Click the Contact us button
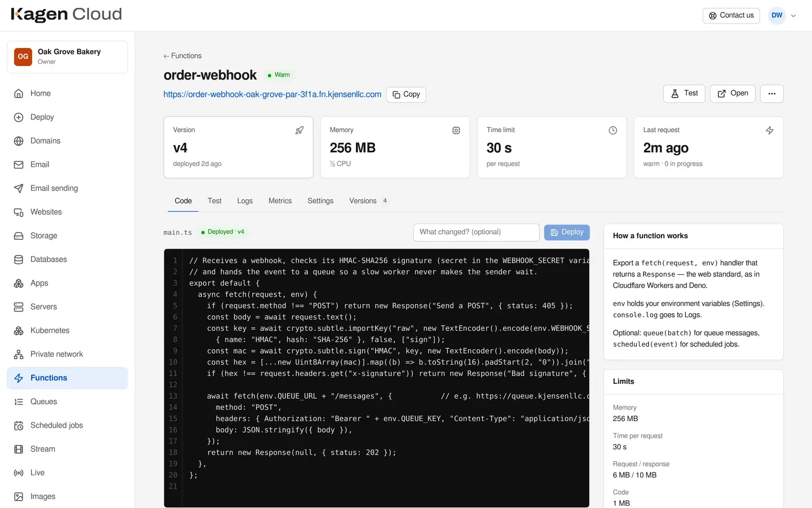Viewport: 812px width, 508px height. tap(731, 15)
